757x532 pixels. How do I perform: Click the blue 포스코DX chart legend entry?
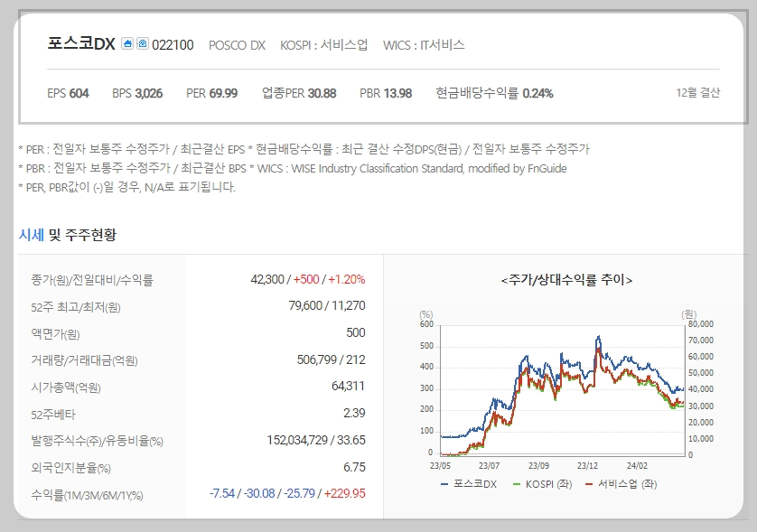[x=469, y=484]
